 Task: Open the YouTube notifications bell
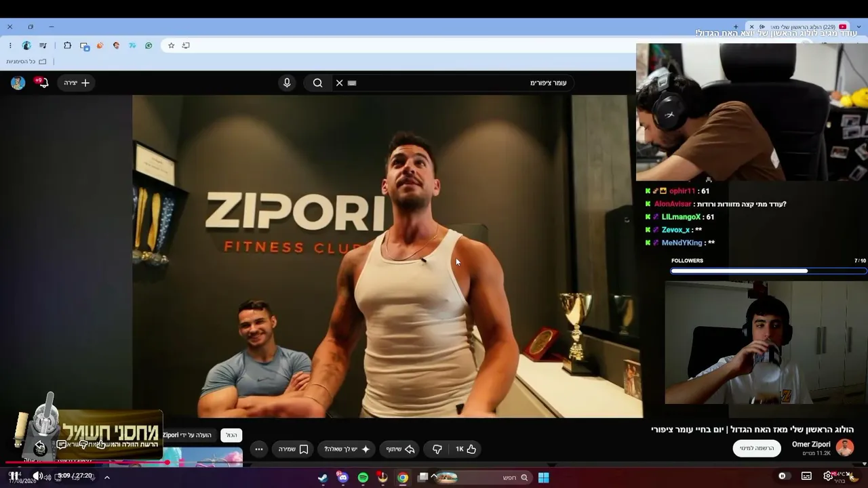[43, 83]
